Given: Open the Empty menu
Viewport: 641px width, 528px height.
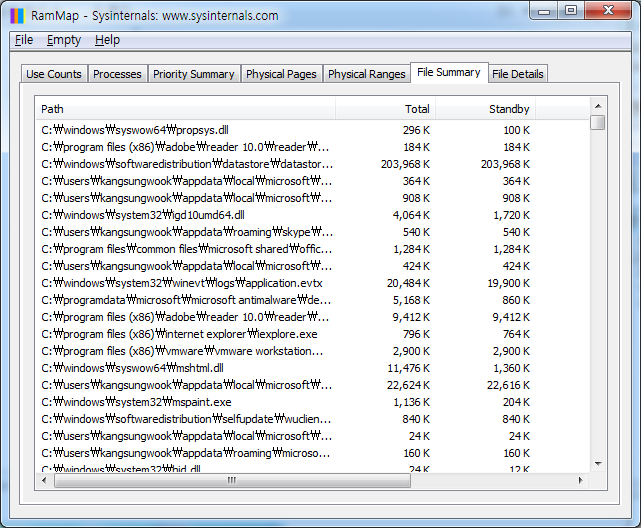Looking at the screenshot, I should (x=64, y=40).
